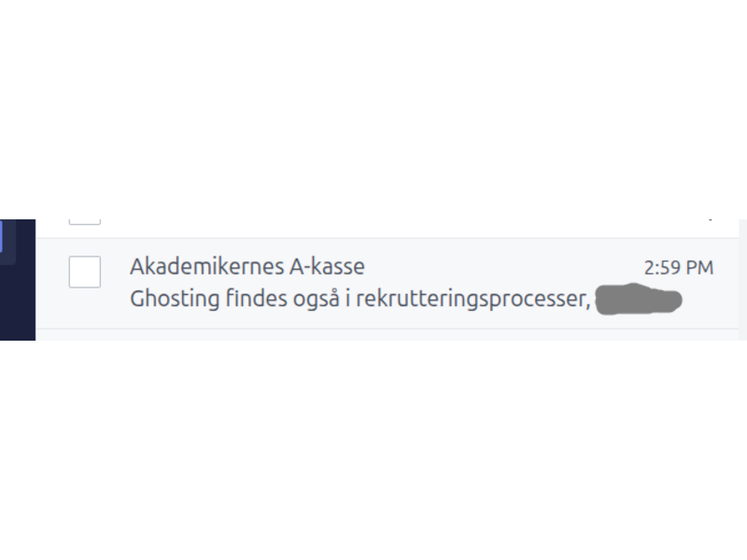The width and height of the screenshot is (747, 560).
Task: Click empty space between sender name and 2:59 PM
Action: [x=504, y=267]
